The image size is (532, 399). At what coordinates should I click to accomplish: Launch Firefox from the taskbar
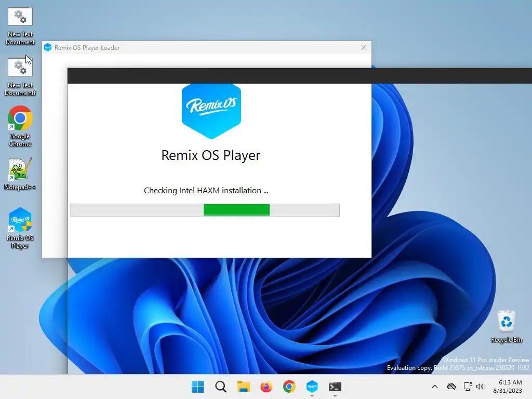click(x=267, y=387)
